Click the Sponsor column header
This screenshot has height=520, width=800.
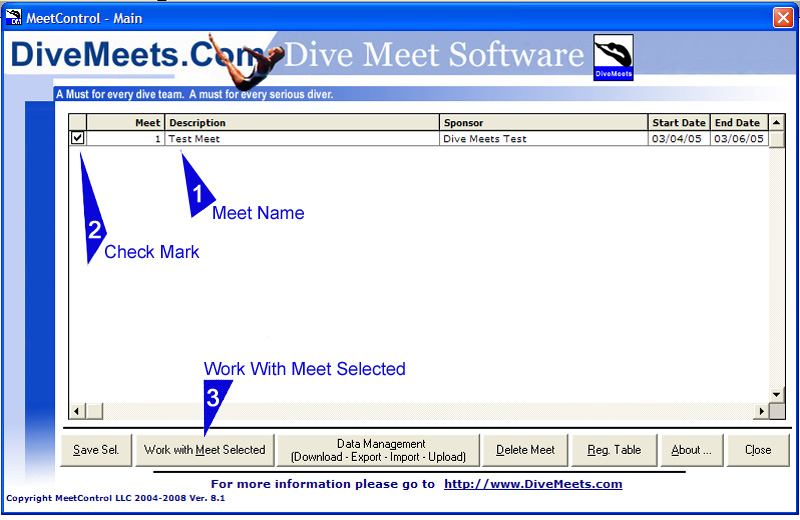click(x=543, y=122)
